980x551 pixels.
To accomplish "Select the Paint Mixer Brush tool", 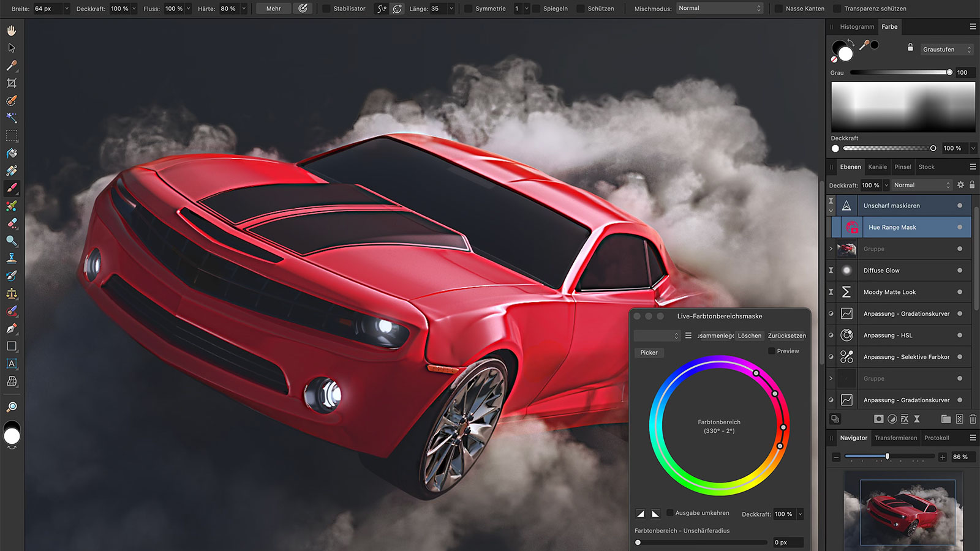I will click(x=12, y=206).
